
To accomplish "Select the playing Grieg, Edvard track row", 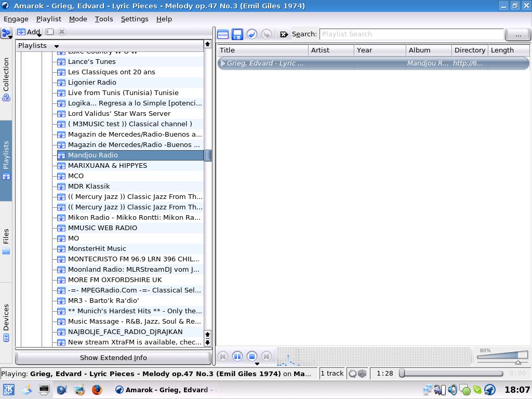I will point(373,63).
